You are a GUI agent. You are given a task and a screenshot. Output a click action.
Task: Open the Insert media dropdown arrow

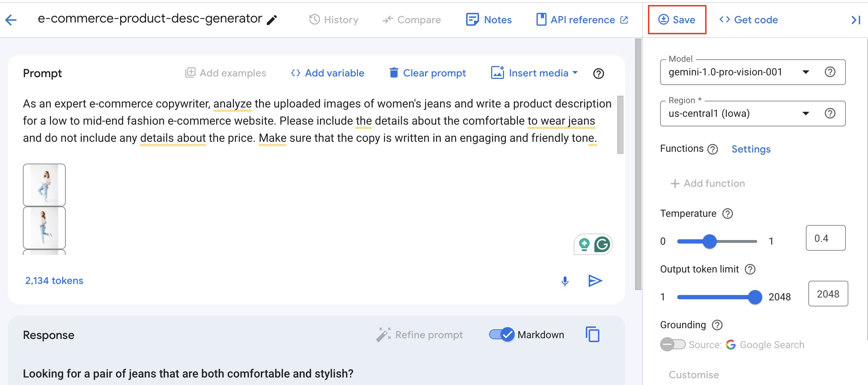click(x=575, y=73)
